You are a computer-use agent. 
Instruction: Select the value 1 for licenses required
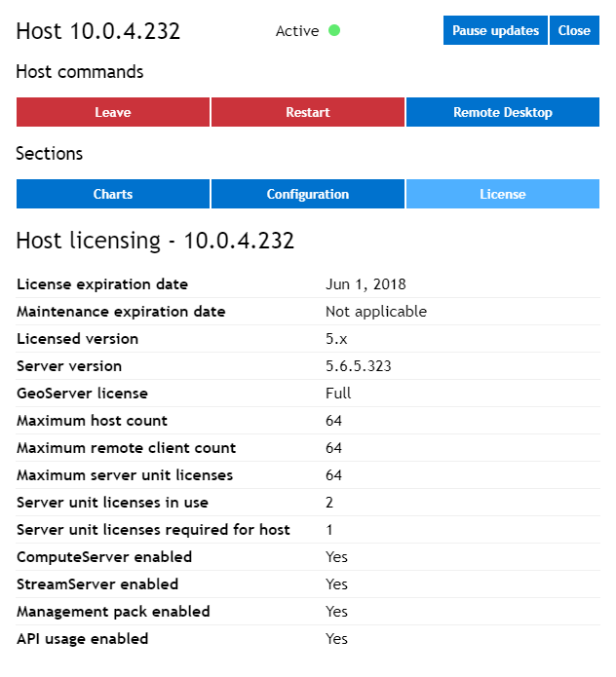(x=329, y=530)
